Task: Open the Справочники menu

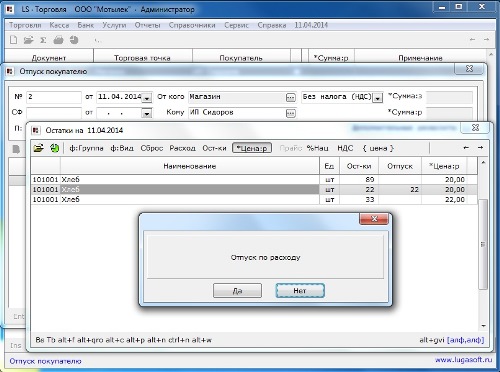Action: [192, 25]
